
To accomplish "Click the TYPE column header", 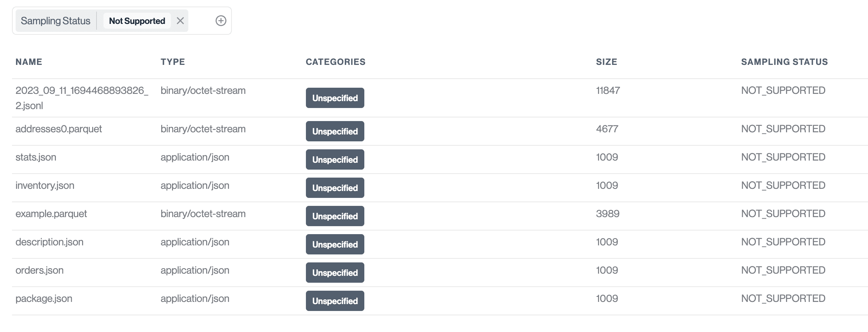I will tap(173, 62).
